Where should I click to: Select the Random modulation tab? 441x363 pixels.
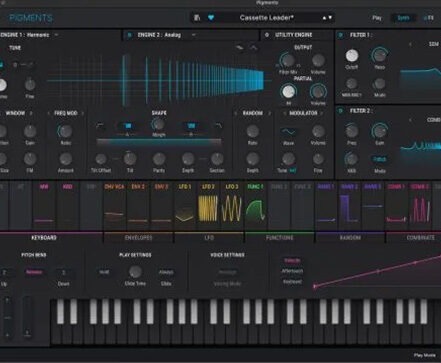(350, 238)
